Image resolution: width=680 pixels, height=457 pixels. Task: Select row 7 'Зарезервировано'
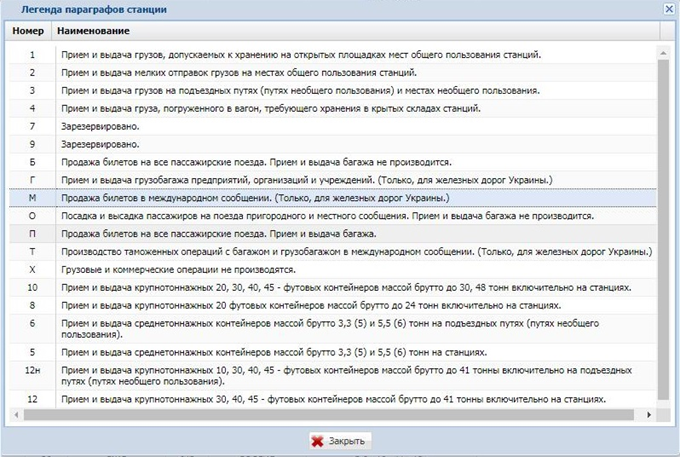[x=333, y=126]
